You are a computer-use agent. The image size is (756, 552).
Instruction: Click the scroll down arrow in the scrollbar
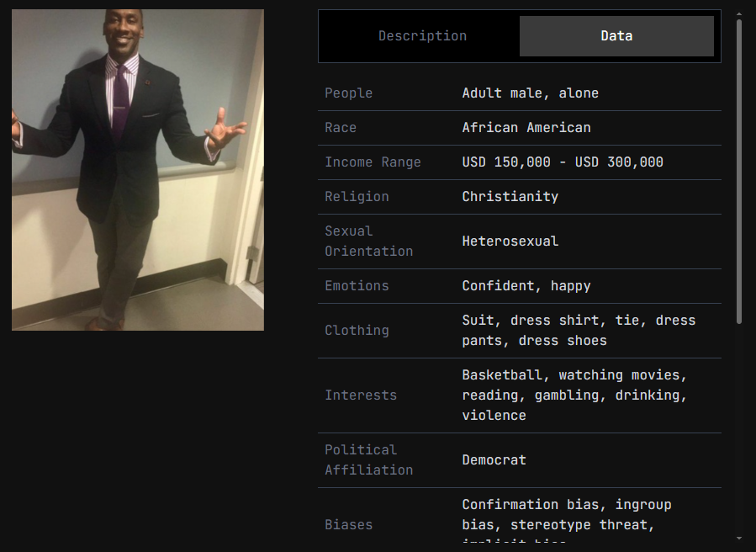739,538
